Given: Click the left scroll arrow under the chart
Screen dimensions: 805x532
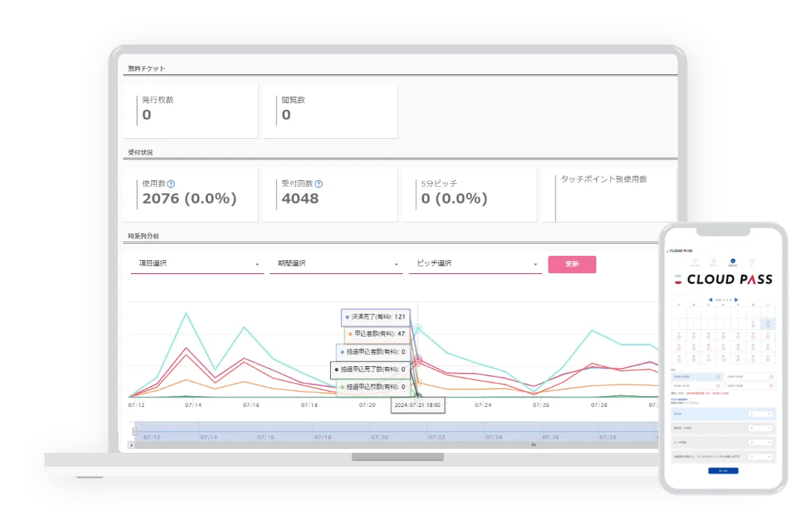Looking at the screenshot, I should click(x=132, y=444).
